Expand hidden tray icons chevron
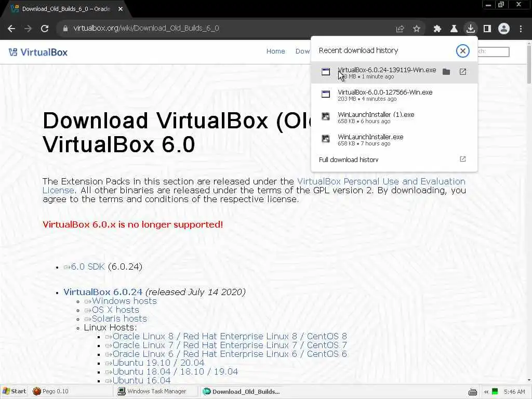 [486, 392]
